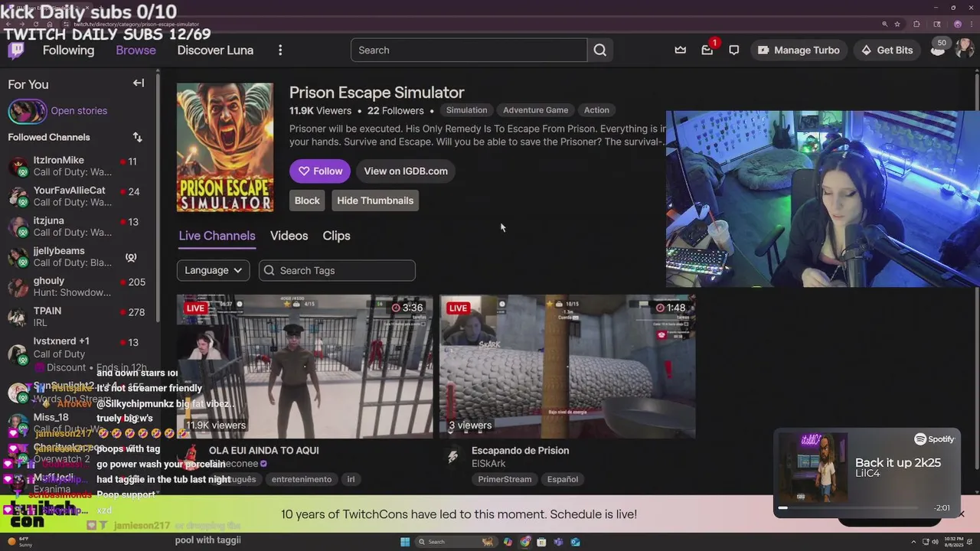Select the Español tag
The height and width of the screenshot is (551, 980).
click(x=563, y=479)
